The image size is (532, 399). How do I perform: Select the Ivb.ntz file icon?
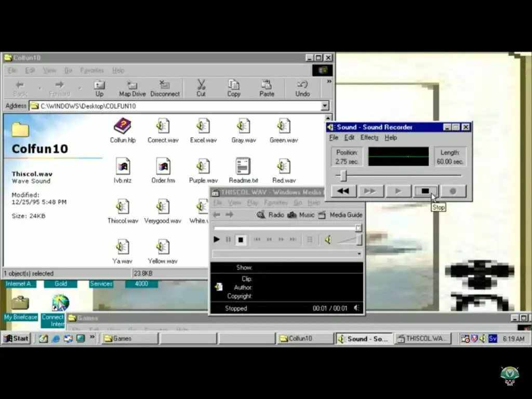tap(123, 167)
